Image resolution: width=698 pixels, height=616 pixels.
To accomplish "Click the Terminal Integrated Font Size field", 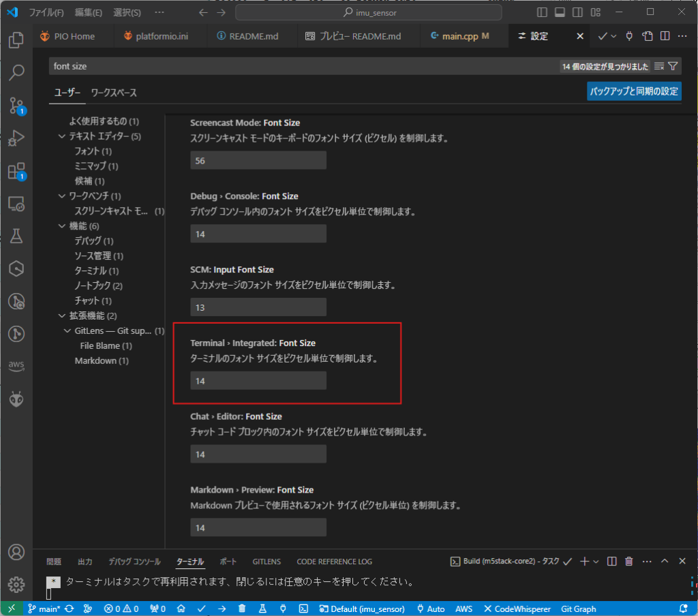I will 258,381.
